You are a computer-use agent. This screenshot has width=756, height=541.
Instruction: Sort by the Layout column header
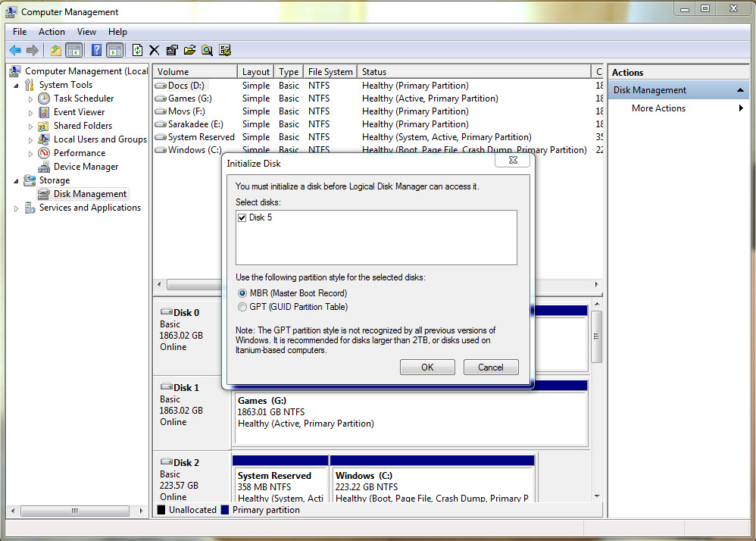255,71
